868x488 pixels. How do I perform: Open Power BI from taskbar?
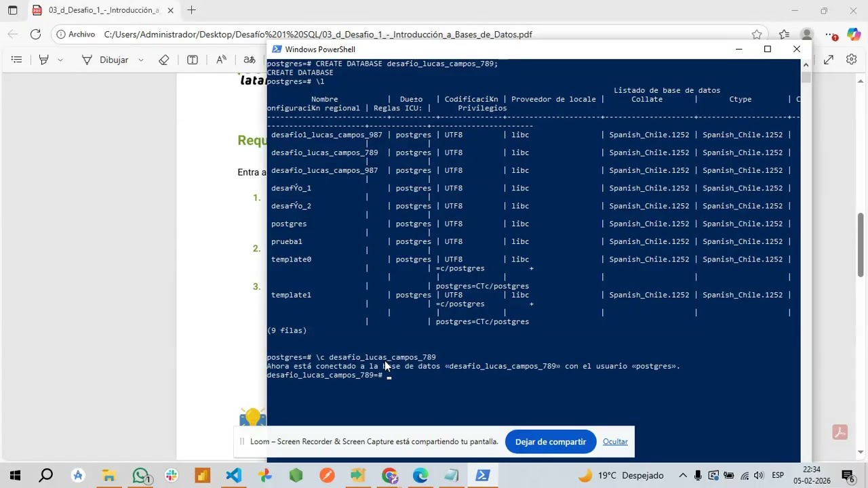tap(203, 476)
